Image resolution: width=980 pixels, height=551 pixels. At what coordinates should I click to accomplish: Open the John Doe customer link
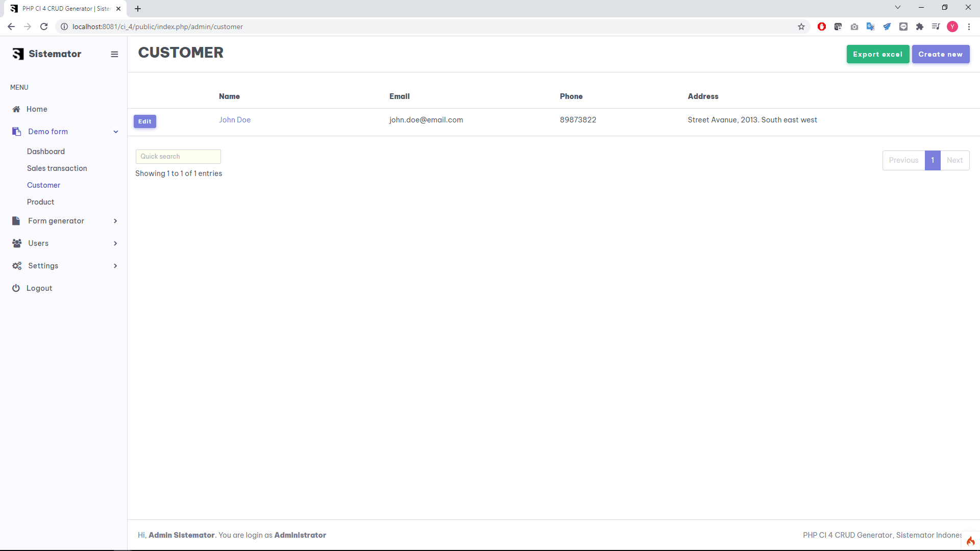pyautogui.click(x=234, y=120)
